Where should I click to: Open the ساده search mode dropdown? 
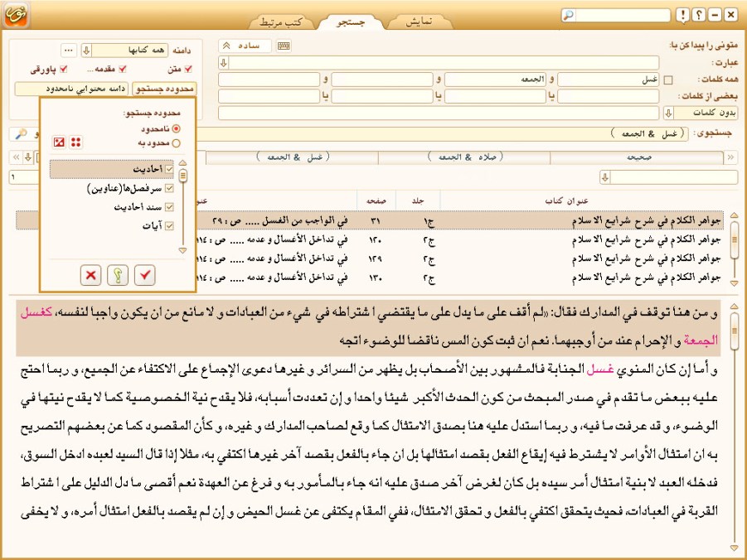pos(245,46)
